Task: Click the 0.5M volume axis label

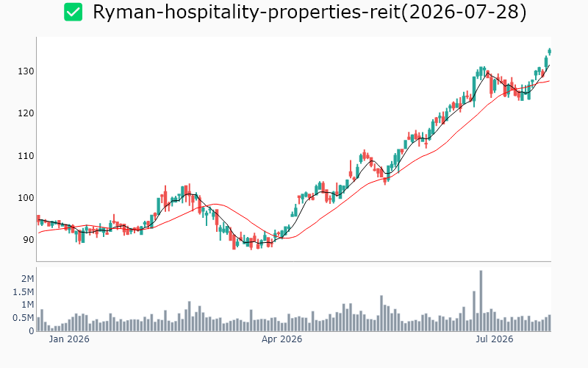Action: point(24,318)
